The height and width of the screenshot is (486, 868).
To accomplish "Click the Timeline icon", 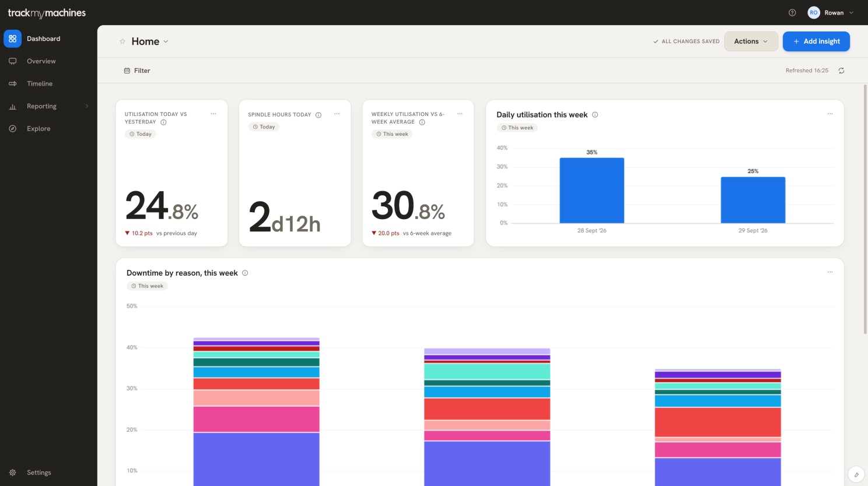I will point(13,84).
